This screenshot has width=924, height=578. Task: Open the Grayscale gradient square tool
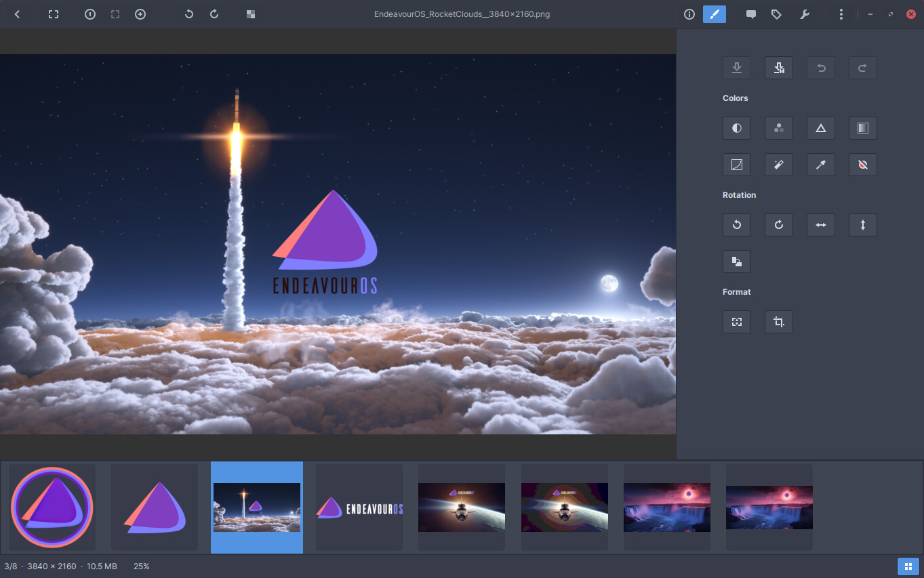coord(863,128)
